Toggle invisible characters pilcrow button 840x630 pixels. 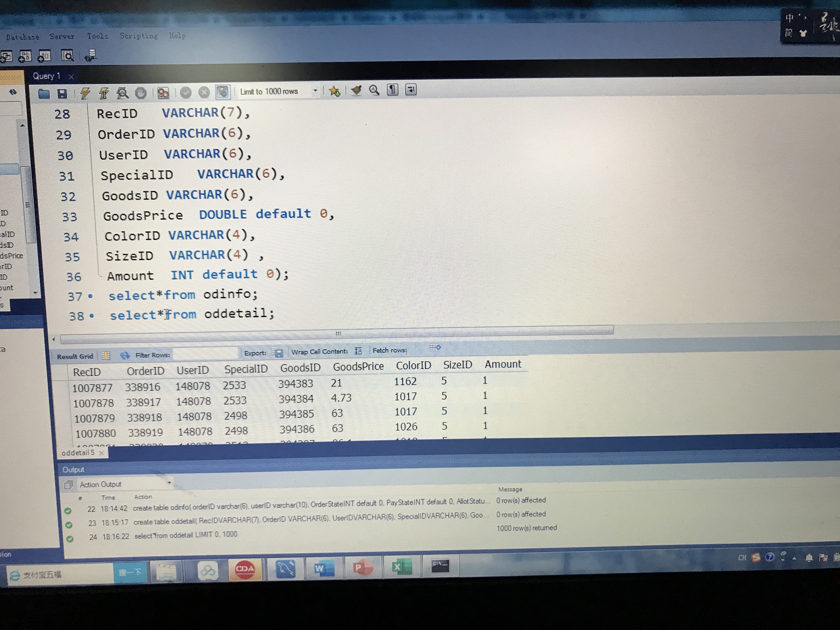pyautogui.click(x=392, y=90)
